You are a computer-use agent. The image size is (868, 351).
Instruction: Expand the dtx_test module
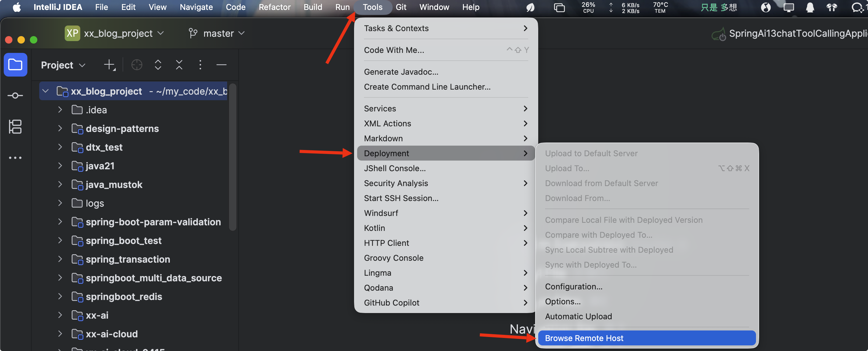point(60,147)
